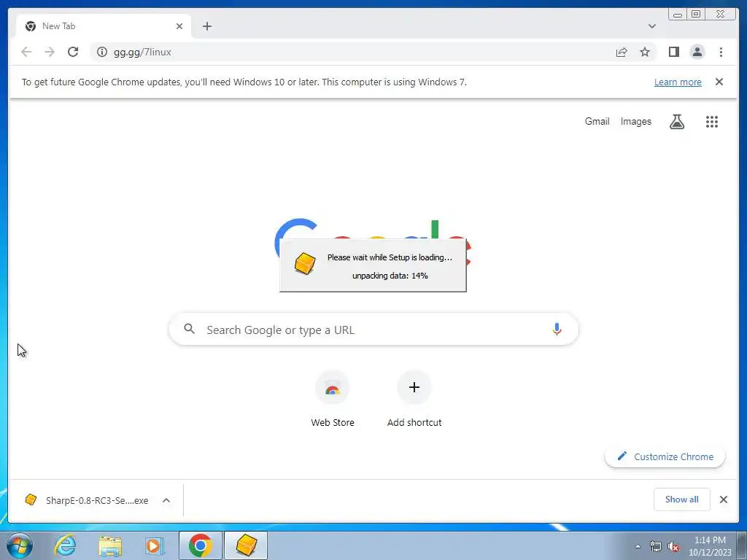Viewport: 747px width, 560px height.
Task: View site information icon in address bar
Action: (x=102, y=52)
